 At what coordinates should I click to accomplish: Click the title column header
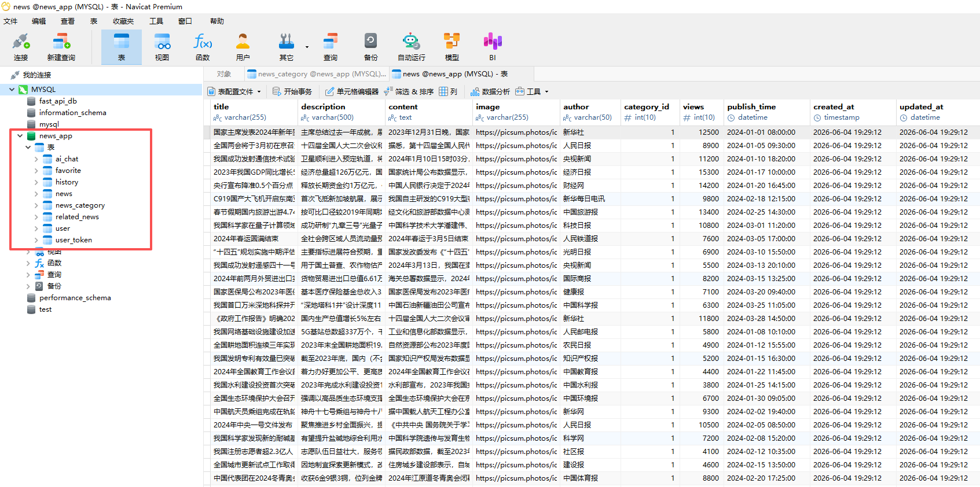pyautogui.click(x=254, y=112)
